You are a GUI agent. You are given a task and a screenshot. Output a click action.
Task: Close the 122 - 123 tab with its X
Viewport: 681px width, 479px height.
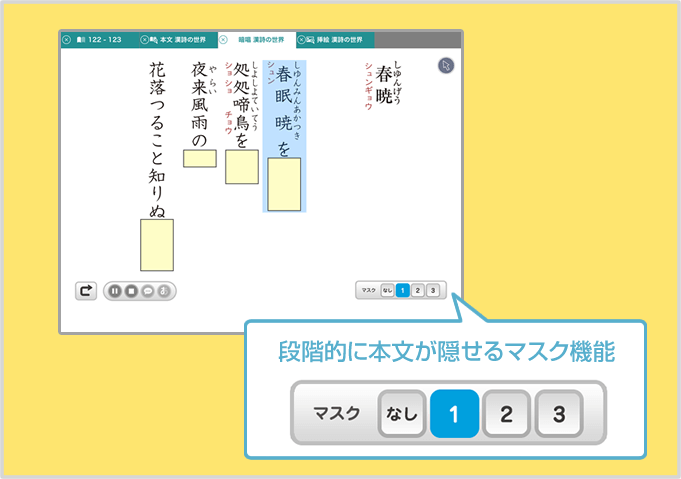tap(66, 40)
